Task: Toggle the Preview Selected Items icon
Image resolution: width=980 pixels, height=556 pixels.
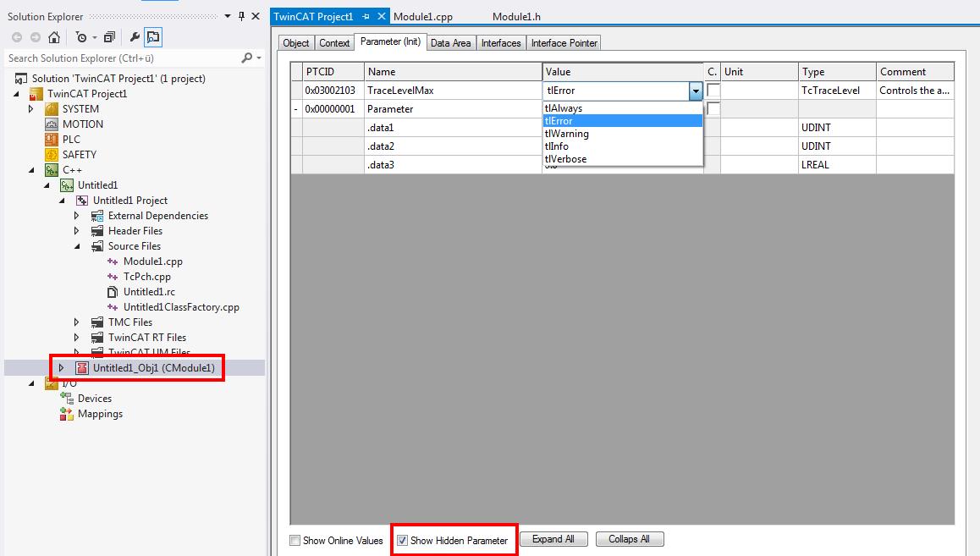Action: click(153, 37)
